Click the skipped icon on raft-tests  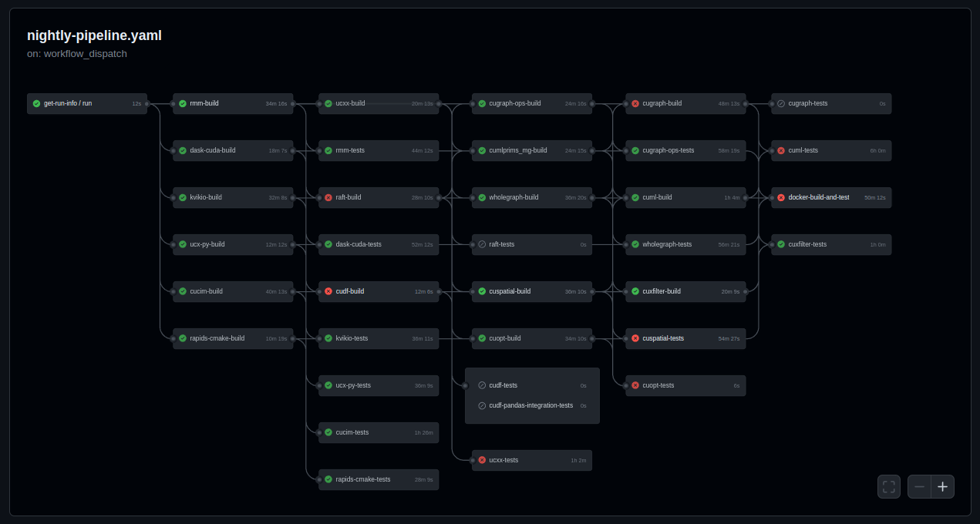pos(482,244)
